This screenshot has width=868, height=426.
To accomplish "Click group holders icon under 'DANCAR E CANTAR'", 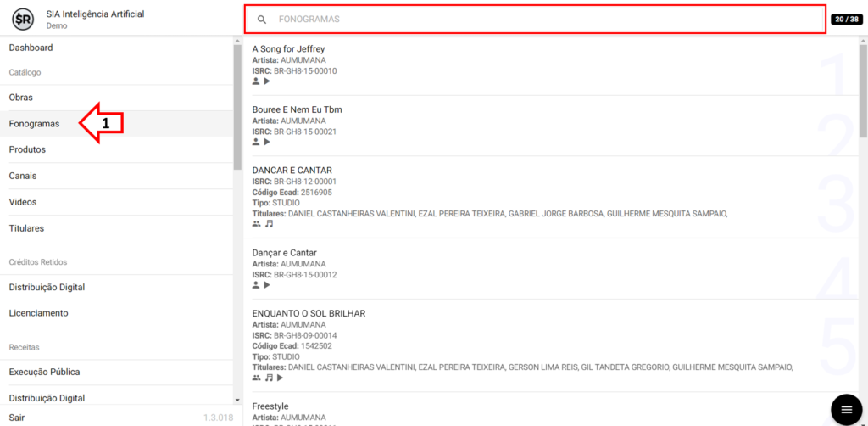I will [x=256, y=224].
